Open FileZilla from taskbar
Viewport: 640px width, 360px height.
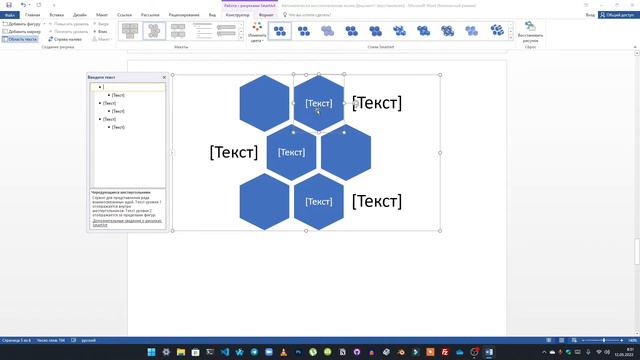click(x=445, y=352)
